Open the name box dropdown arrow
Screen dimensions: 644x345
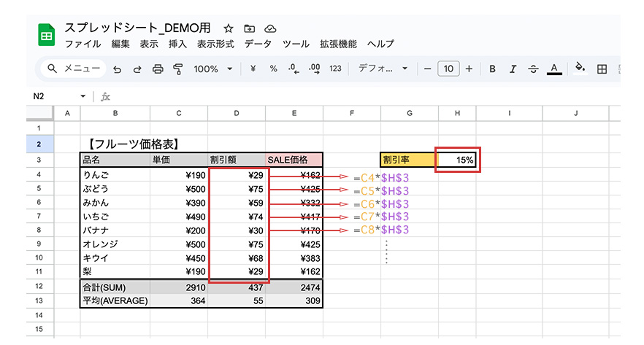click(83, 96)
